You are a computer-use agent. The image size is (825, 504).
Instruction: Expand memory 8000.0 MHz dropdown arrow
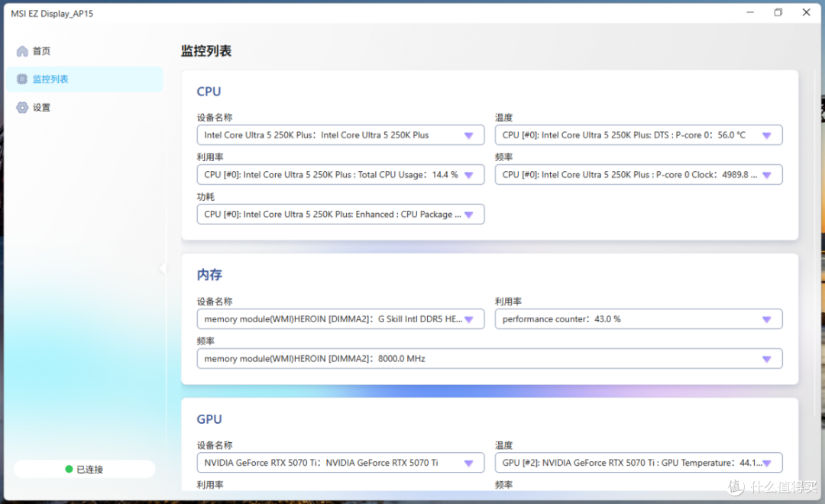pyautogui.click(x=767, y=359)
